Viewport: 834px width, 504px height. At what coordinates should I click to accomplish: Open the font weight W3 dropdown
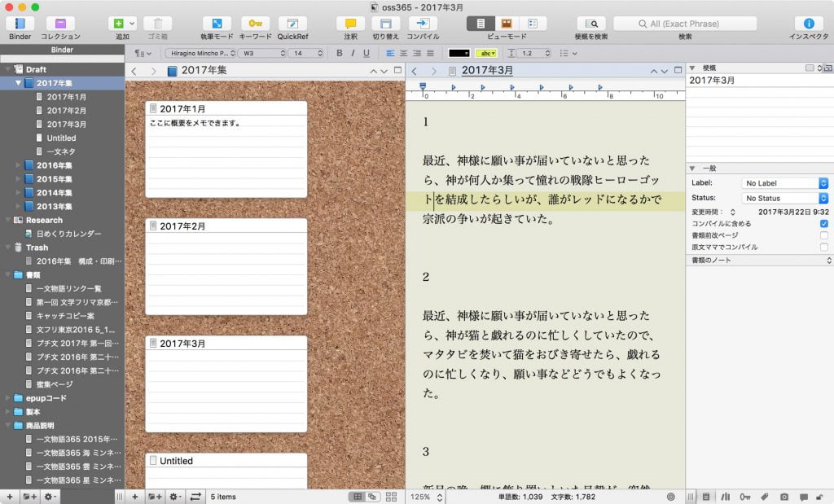click(262, 53)
